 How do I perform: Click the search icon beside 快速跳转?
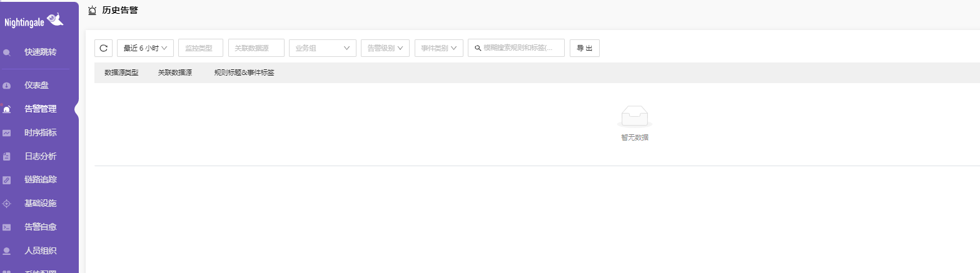point(7,52)
